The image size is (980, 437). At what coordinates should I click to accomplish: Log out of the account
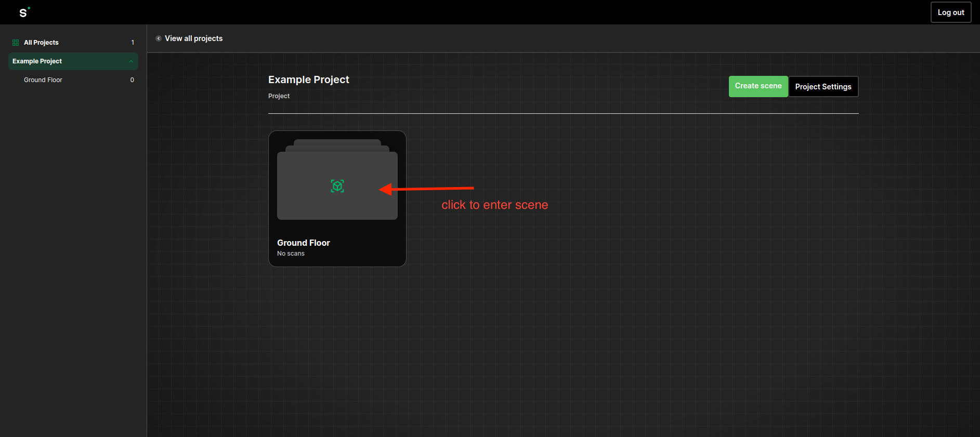click(x=950, y=12)
